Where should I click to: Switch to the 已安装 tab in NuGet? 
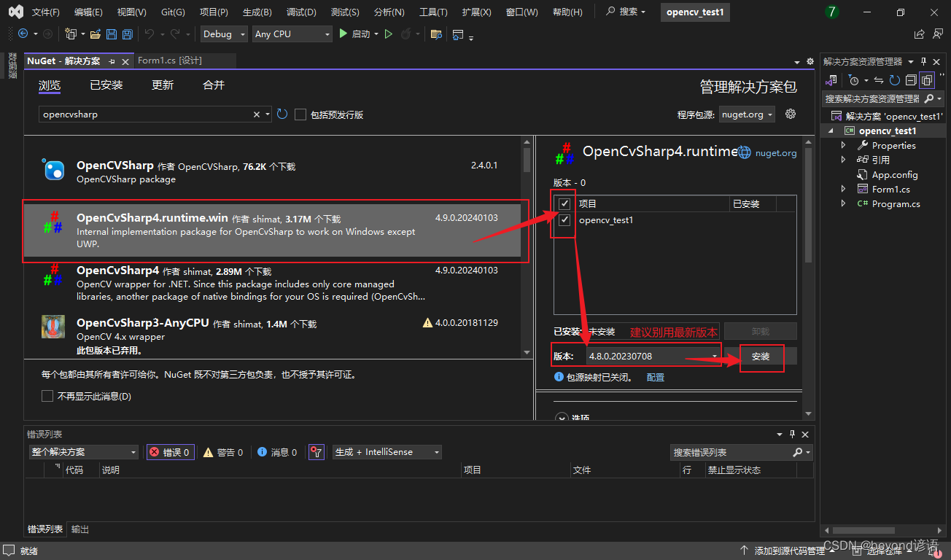106,85
